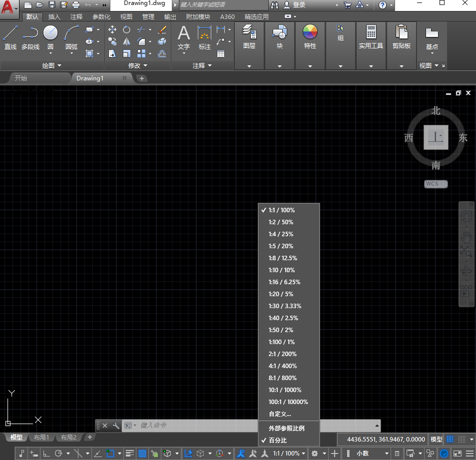Click the Array tool icon

[x=141, y=54]
